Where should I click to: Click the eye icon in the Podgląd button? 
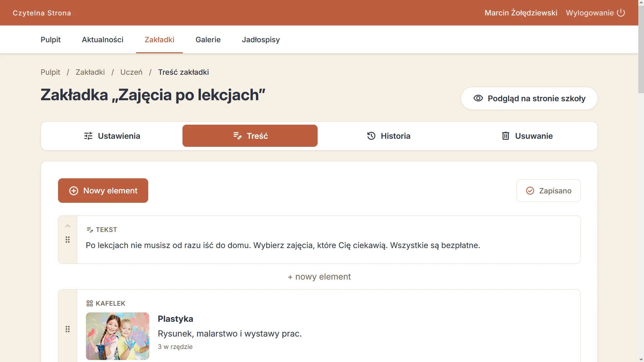coord(478,98)
